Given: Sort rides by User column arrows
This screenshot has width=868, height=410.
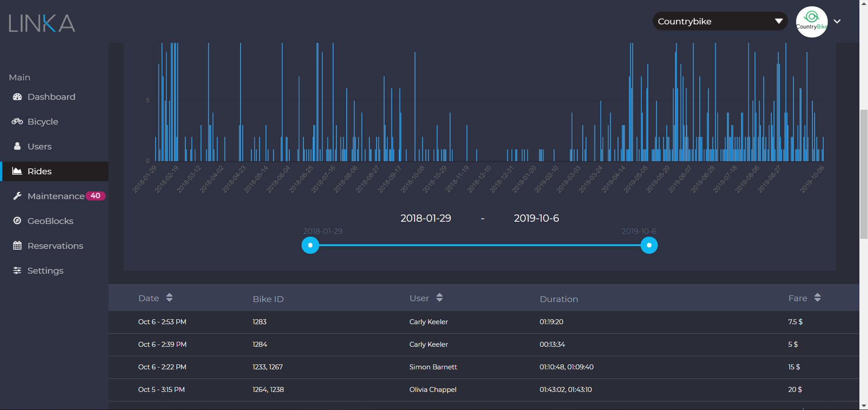Looking at the screenshot, I should pyautogui.click(x=439, y=298).
